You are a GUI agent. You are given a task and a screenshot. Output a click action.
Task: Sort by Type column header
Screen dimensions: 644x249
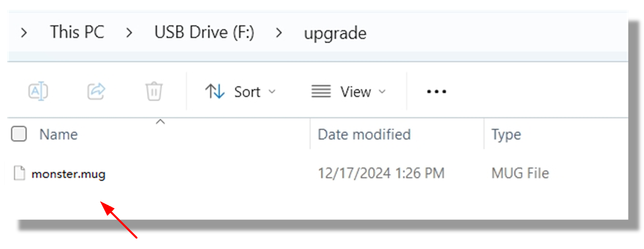pyautogui.click(x=506, y=134)
